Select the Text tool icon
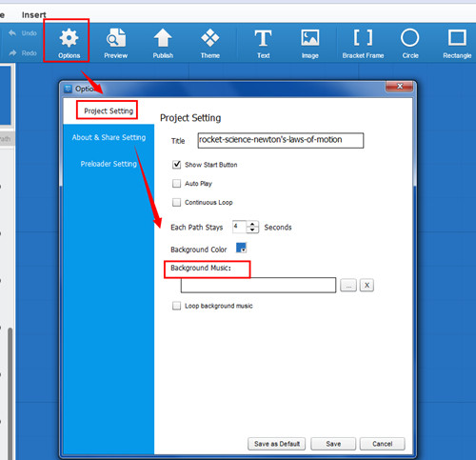This screenshot has height=460, width=476. tap(263, 38)
